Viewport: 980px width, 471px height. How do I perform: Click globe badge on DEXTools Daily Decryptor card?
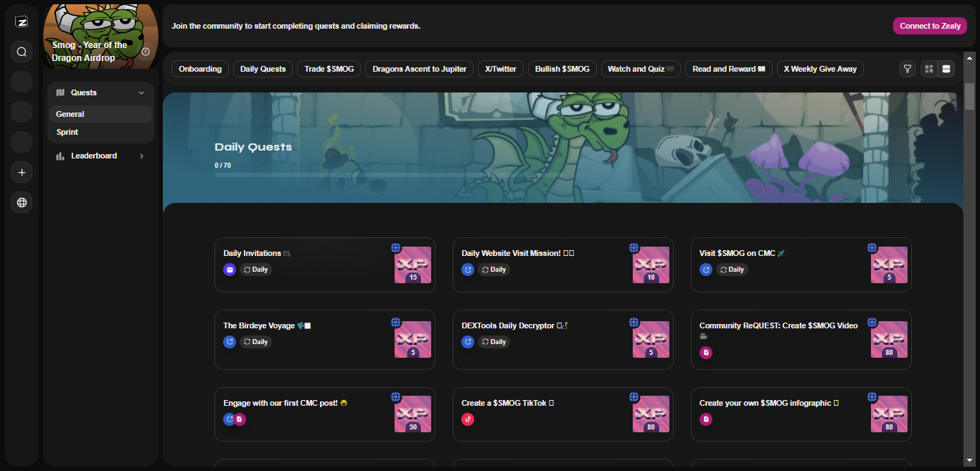pos(634,323)
